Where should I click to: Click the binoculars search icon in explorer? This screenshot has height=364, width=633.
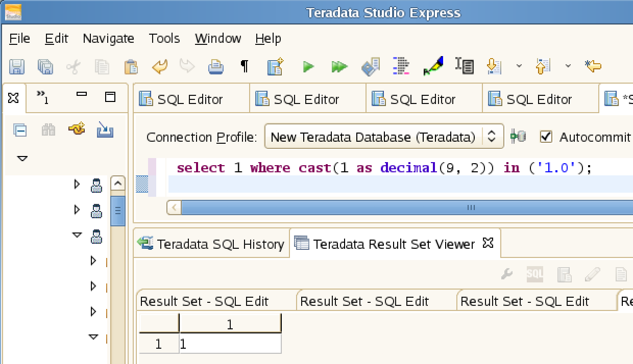pyautogui.click(x=48, y=131)
